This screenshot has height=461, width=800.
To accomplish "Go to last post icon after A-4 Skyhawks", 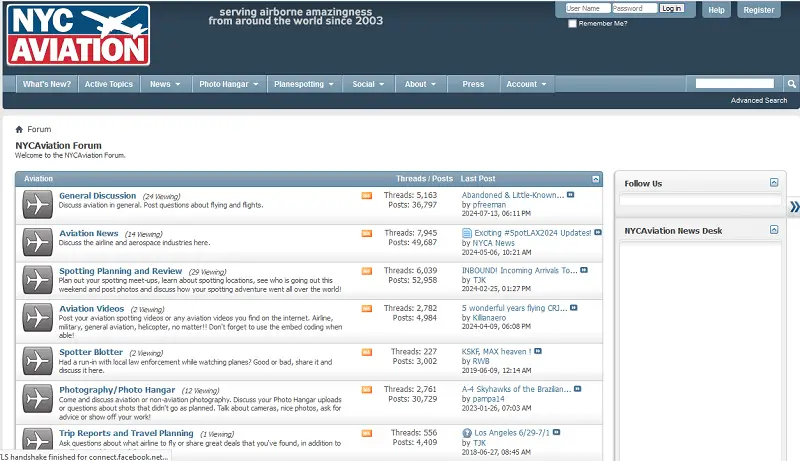I will (577, 389).
